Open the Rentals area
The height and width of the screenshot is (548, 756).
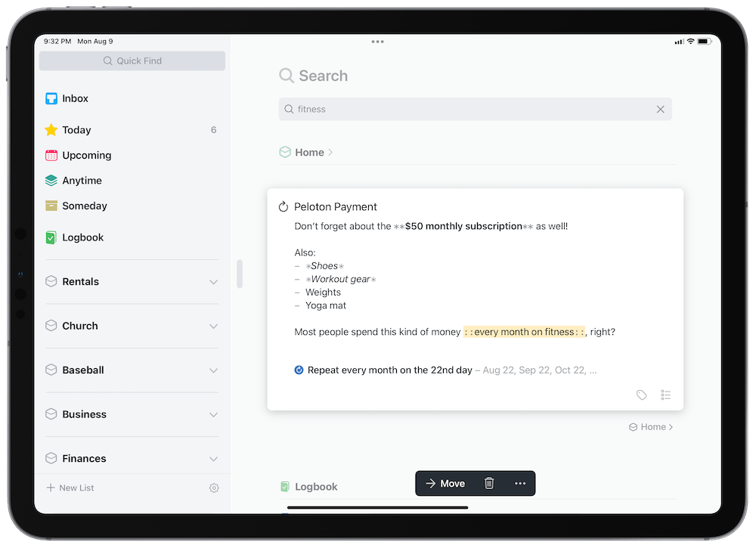pos(81,281)
